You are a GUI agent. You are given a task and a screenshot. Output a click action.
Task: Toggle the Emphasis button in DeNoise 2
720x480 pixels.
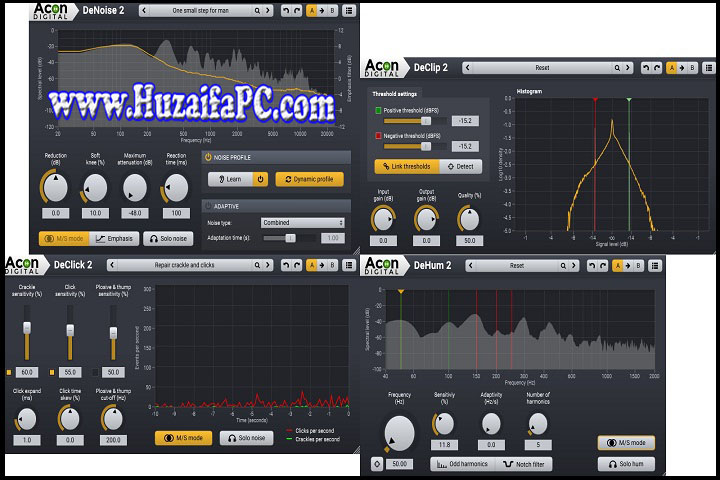pos(114,239)
